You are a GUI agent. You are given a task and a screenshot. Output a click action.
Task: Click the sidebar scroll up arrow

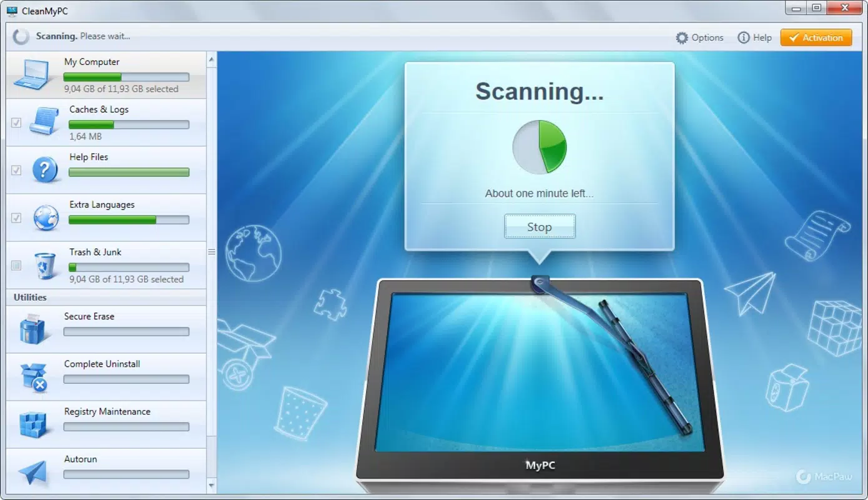(x=211, y=59)
